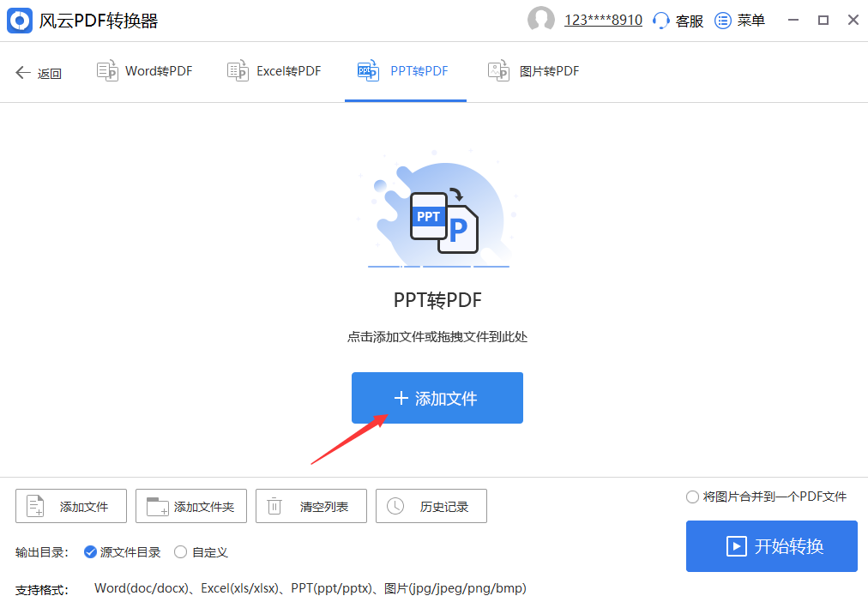Click the PPT转PDF heading text
Image resolution: width=868 pixels, height=608 pixels.
pyautogui.click(x=437, y=300)
